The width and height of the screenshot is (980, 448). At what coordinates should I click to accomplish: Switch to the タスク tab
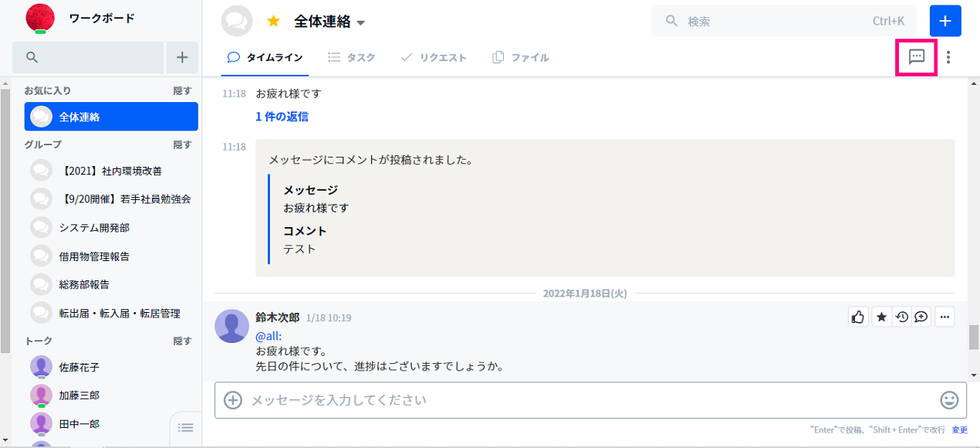352,57
